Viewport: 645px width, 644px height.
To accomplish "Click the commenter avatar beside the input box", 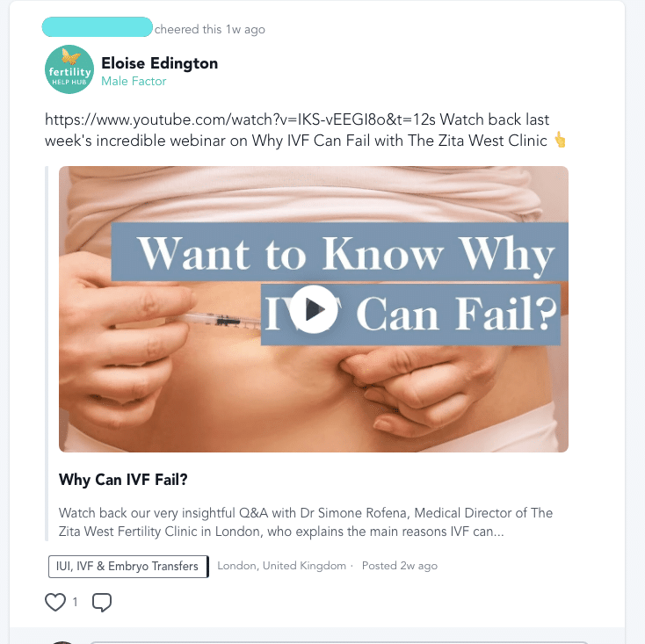I will (63, 642).
